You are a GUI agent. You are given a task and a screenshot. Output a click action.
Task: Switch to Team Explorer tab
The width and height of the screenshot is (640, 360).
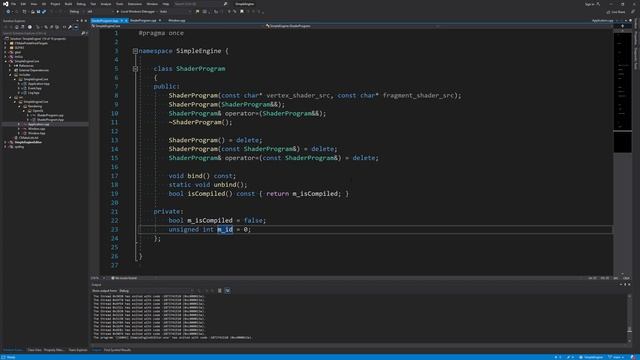[78, 350]
